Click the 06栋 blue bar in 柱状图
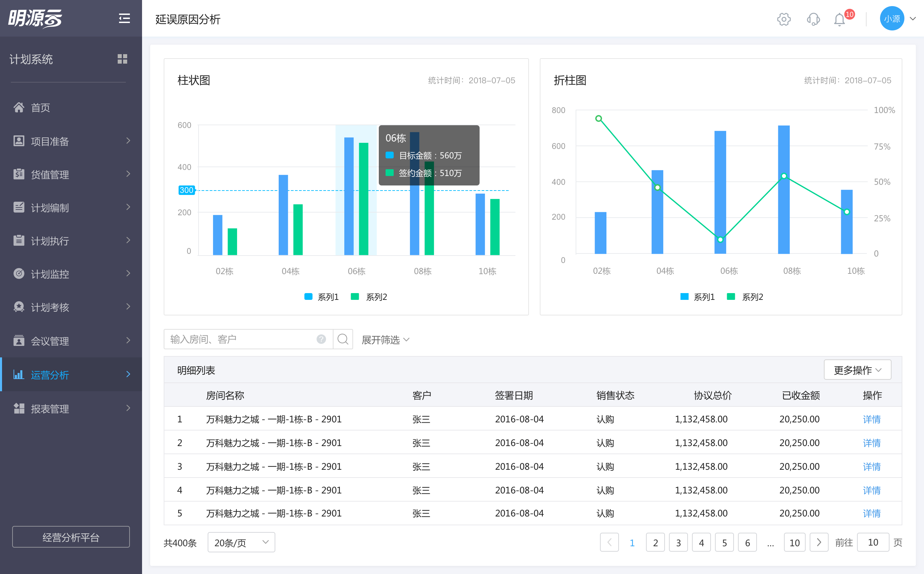 click(x=349, y=196)
